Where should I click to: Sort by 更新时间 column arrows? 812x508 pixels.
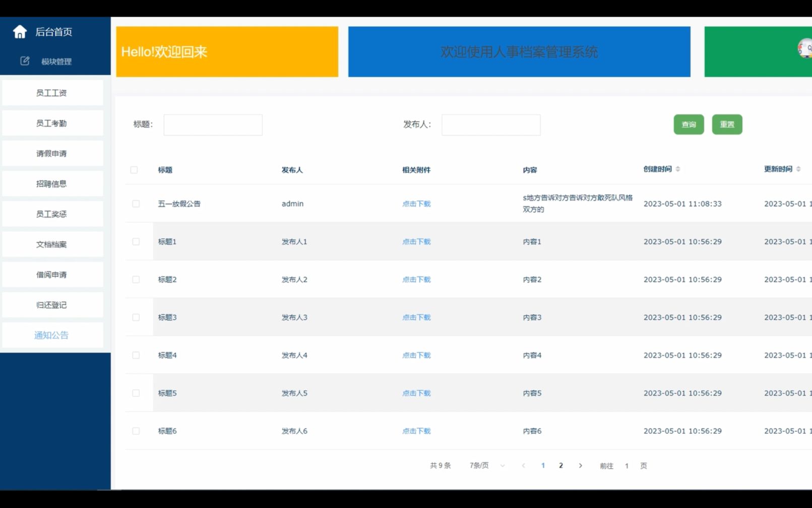798,169
